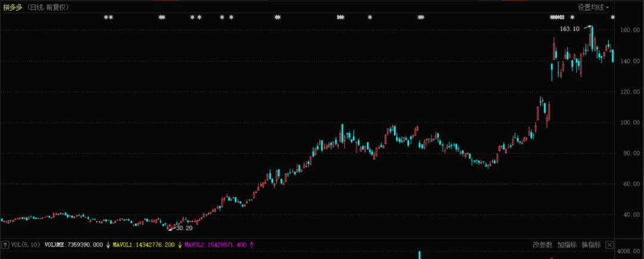644x259 pixels.
Task: Click the magenta MAVOL2:15429871.400 value
Action: point(216,245)
